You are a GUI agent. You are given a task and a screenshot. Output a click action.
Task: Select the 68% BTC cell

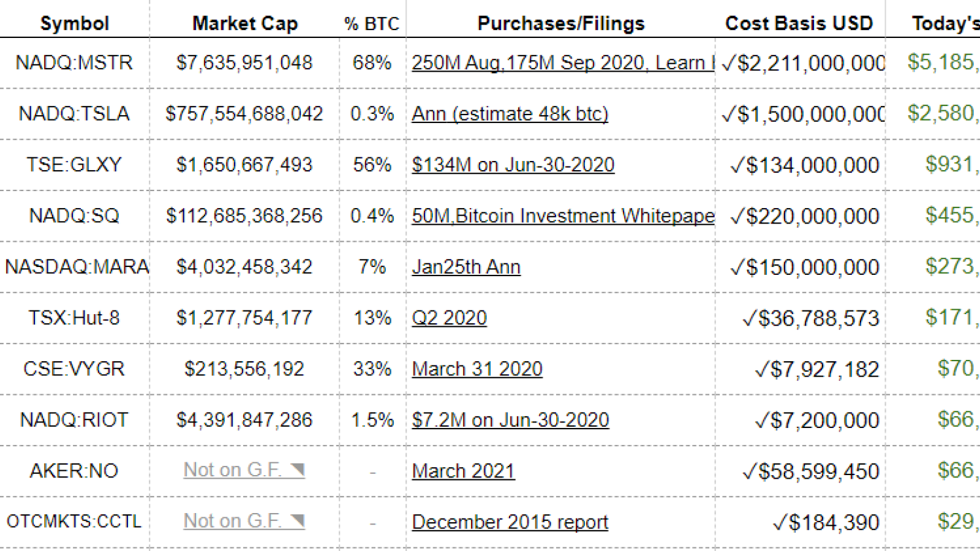372,62
